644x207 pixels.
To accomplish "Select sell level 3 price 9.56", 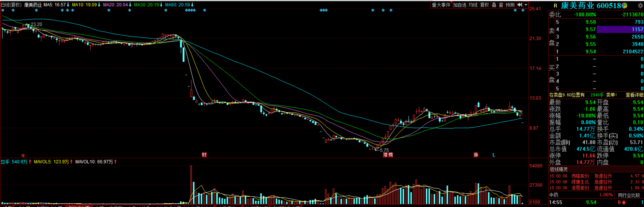I will pyautogui.click(x=591, y=37).
